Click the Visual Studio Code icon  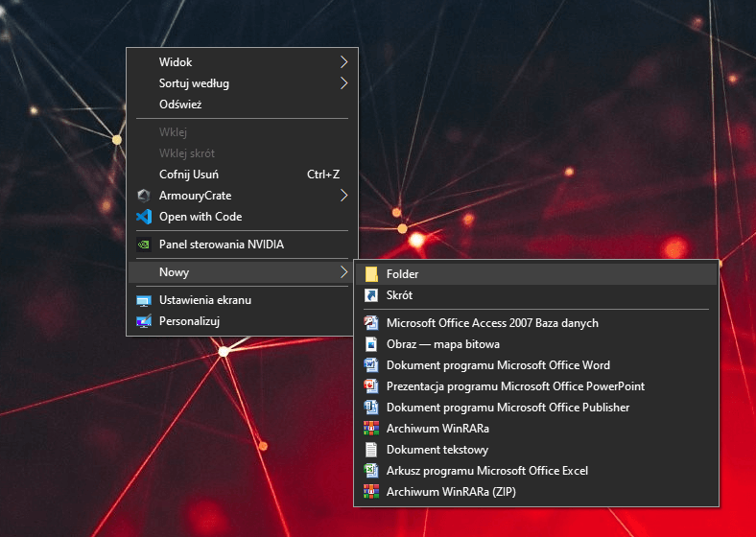(144, 217)
